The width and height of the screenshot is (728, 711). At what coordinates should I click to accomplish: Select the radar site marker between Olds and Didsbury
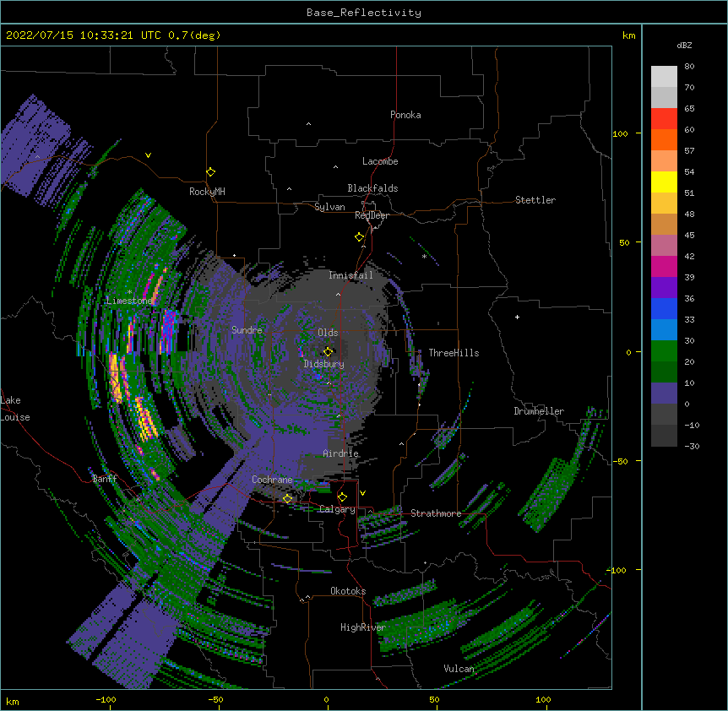pyautogui.click(x=329, y=351)
